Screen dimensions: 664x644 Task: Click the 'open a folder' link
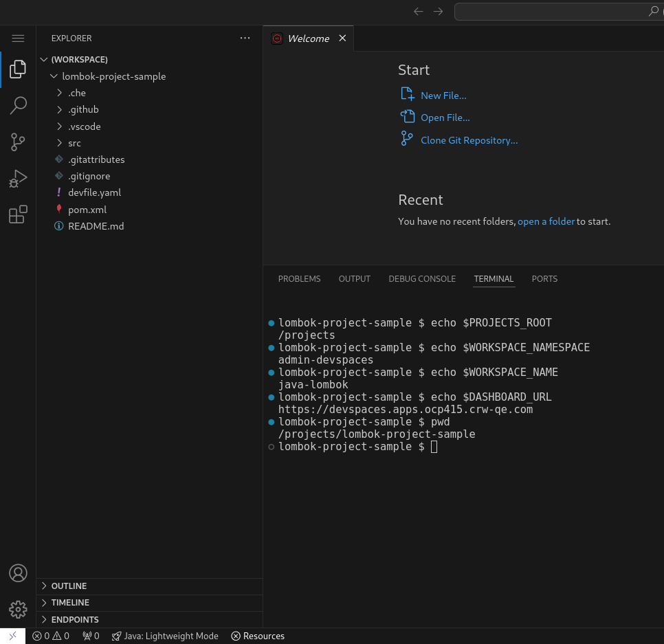coord(546,221)
